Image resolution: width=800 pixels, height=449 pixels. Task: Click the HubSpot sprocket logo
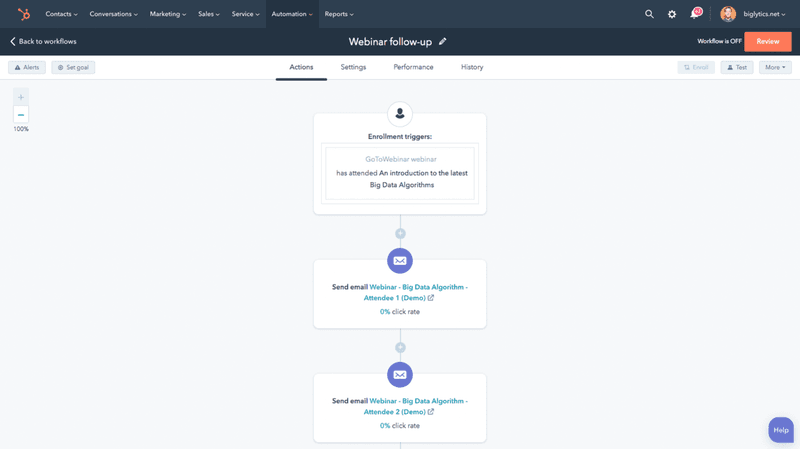coord(24,14)
